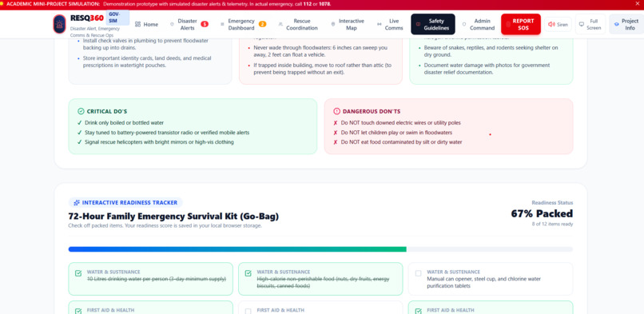Click 'Disaster Alert, Emergency Comms & Rescue Ops' tagline

[x=95, y=32]
